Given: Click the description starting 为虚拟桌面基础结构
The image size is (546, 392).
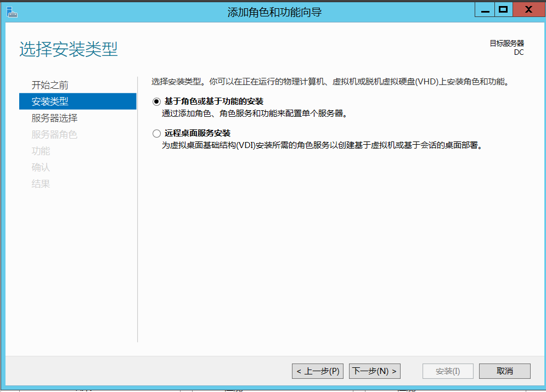Looking at the screenshot, I should point(323,145).
